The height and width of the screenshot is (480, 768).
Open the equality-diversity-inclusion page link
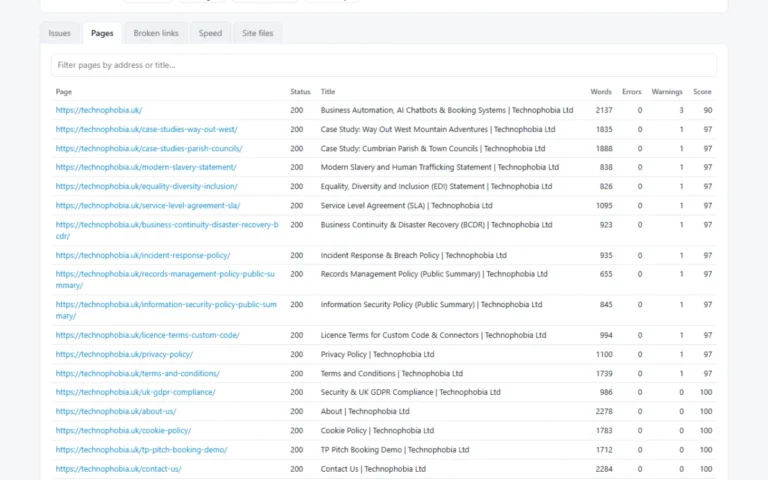(x=146, y=186)
